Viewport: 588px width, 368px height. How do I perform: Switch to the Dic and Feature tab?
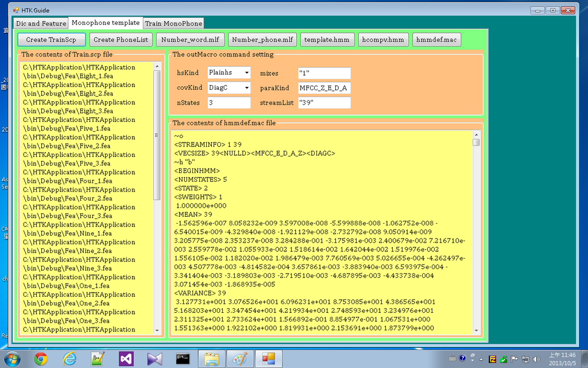click(x=41, y=23)
